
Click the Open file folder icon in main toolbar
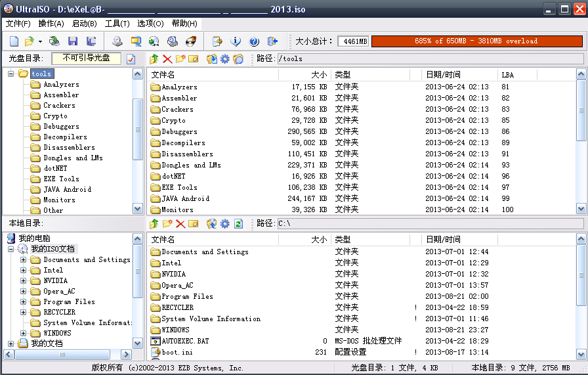click(29, 41)
